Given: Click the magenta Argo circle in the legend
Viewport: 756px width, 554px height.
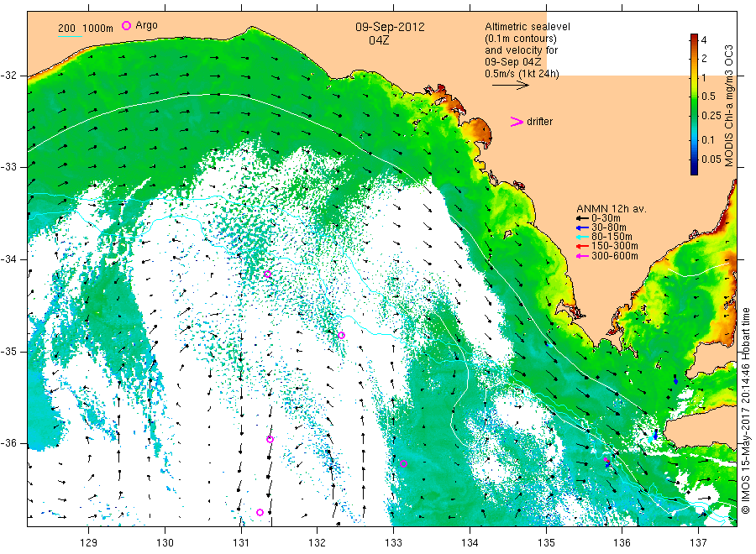Looking at the screenshot, I should (x=126, y=25).
